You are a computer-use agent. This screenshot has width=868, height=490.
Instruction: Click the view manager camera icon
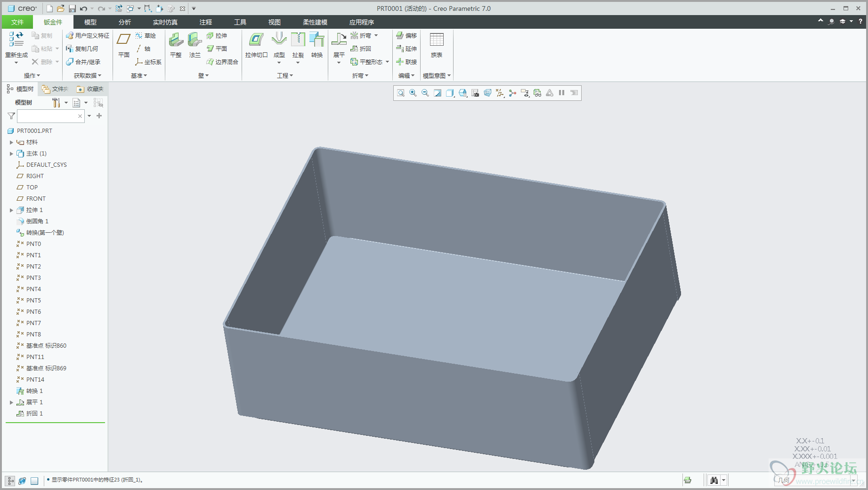(x=475, y=93)
